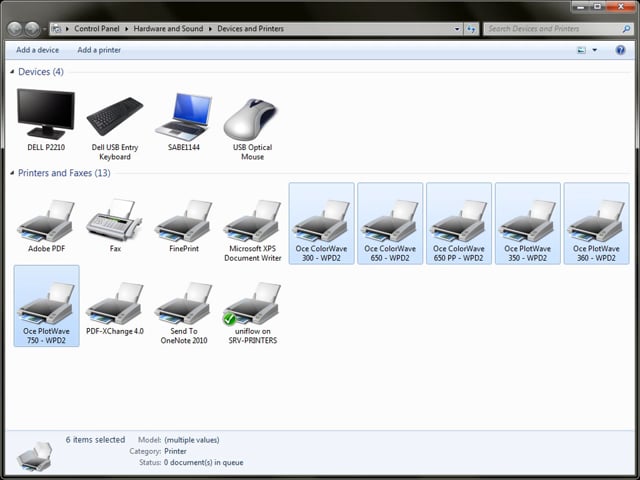Click the details pane printer thumbnail
640x480 pixels.
(34, 456)
